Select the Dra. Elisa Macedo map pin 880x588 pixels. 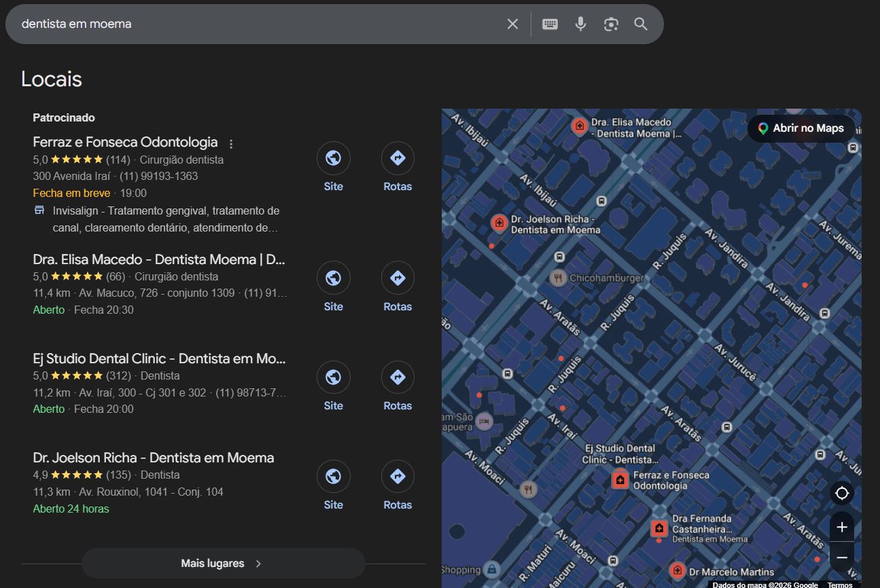click(579, 126)
